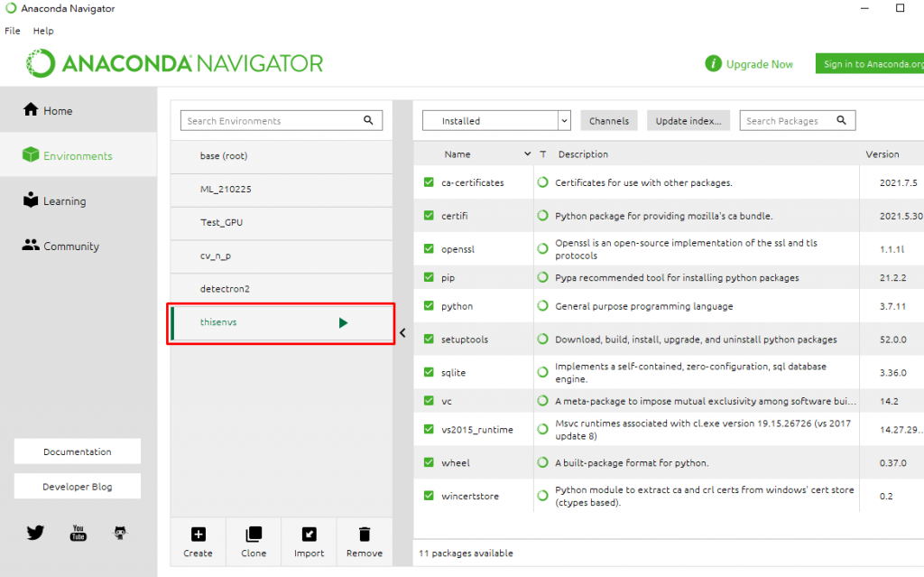Toggle the ca-certificates checkbox
Image resolution: width=924 pixels, height=577 pixels.
point(429,182)
